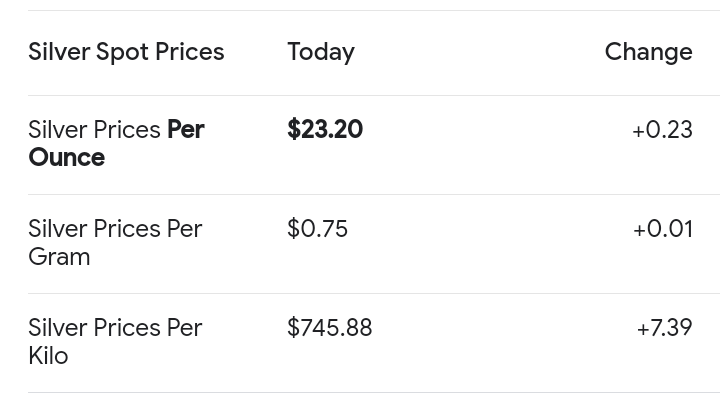
Task: Click the bold word Ounce
Action: tap(67, 158)
